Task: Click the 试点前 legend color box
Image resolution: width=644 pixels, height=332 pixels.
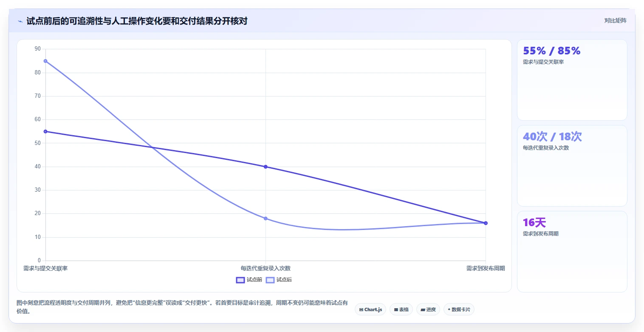Action: (240, 280)
